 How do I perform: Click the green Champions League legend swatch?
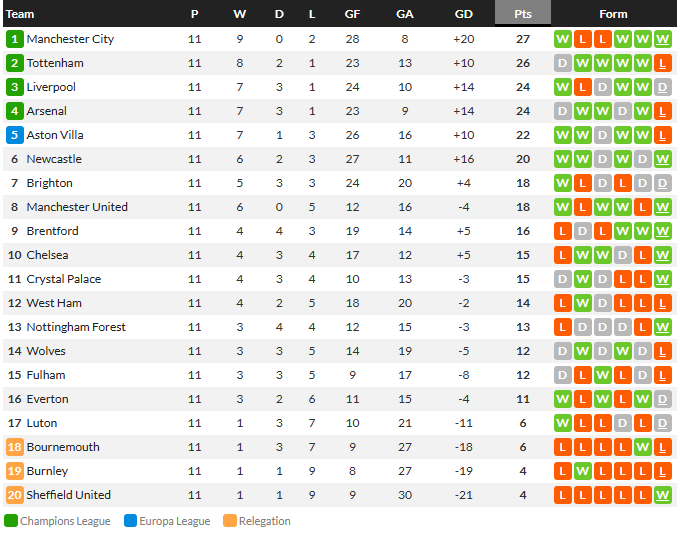tap(11, 521)
